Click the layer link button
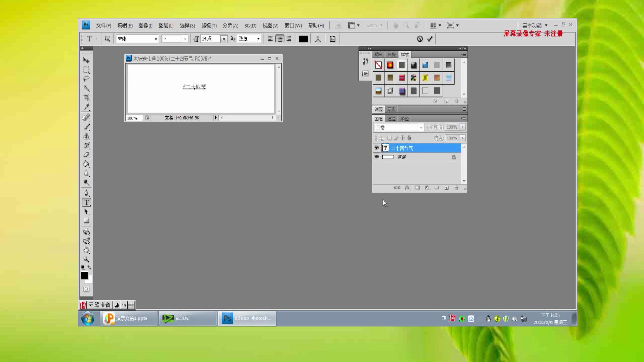This screenshot has width=644, height=362. click(x=397, y=188)
